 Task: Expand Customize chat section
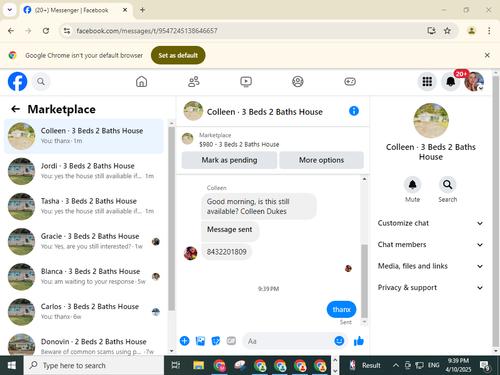430,223
